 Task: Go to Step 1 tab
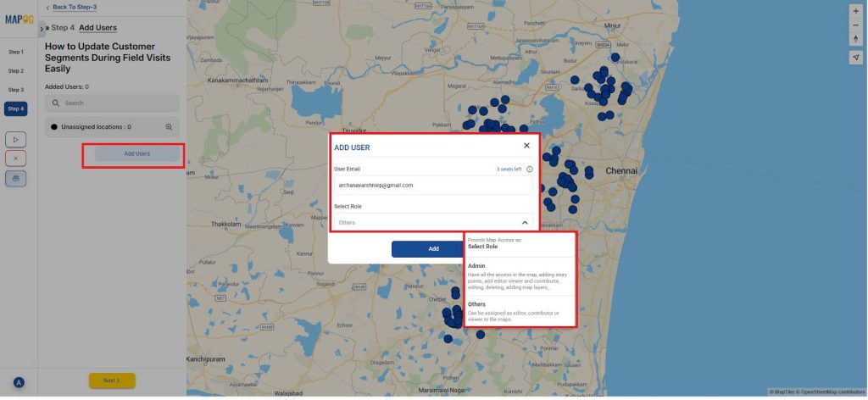[16, 52]
